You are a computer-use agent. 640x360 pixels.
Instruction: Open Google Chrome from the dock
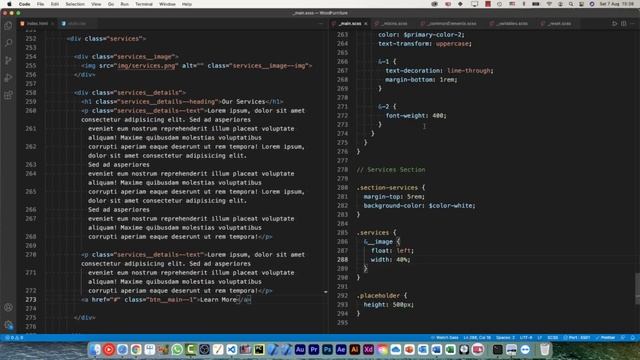coord(136,349)
